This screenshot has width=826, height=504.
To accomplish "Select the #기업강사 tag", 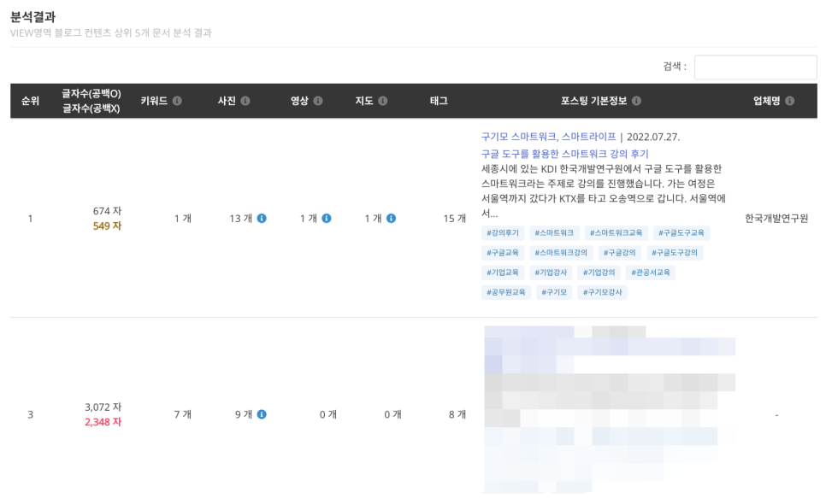I will tap(551, 273).
